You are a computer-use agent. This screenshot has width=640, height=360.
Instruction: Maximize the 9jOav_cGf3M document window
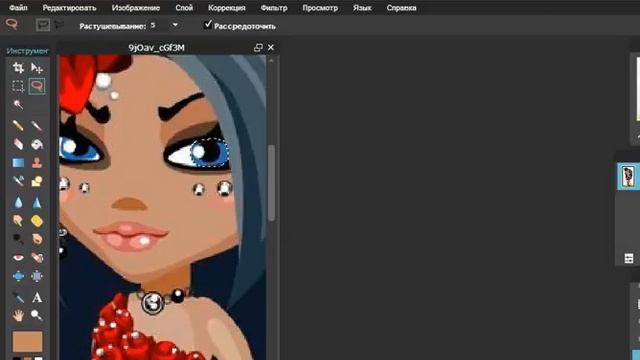(258, 48)
